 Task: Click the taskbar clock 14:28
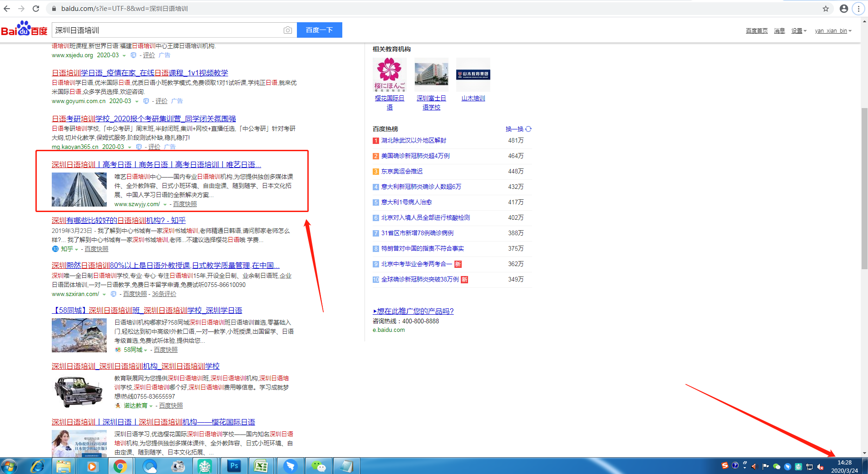844,463
